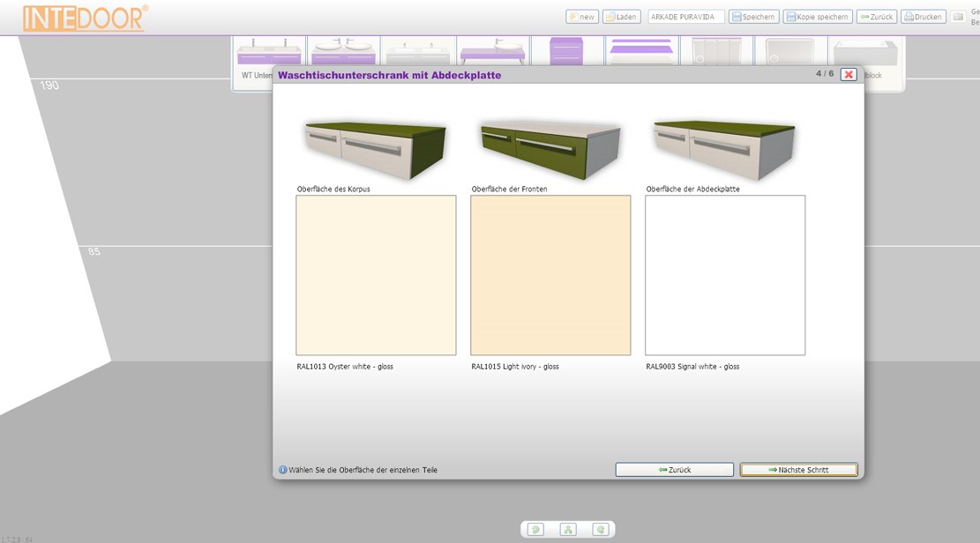This screenshot has width=980, height=543.
Task: Click the rotate right icon in bottom toolbar
Action: (601, 530)
